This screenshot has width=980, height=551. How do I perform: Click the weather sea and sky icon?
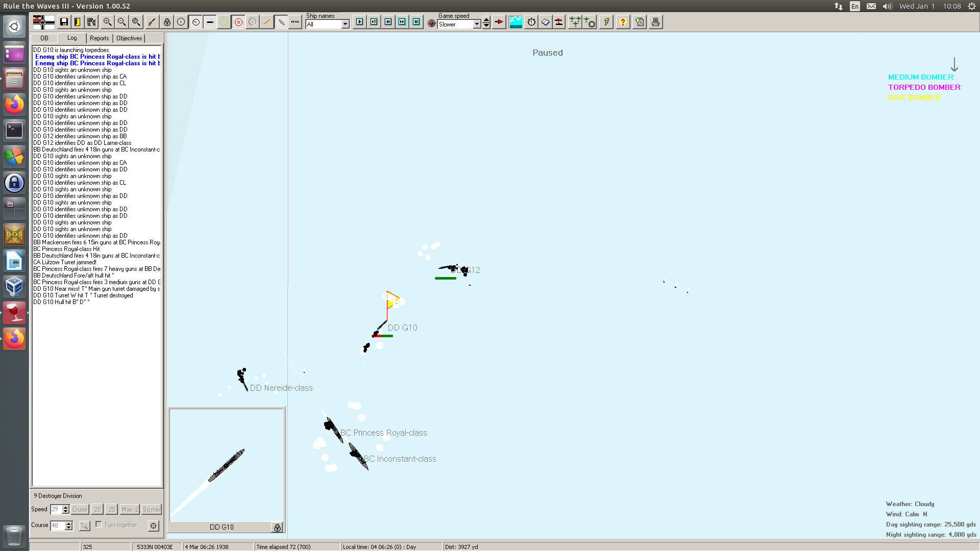point(516,22)
